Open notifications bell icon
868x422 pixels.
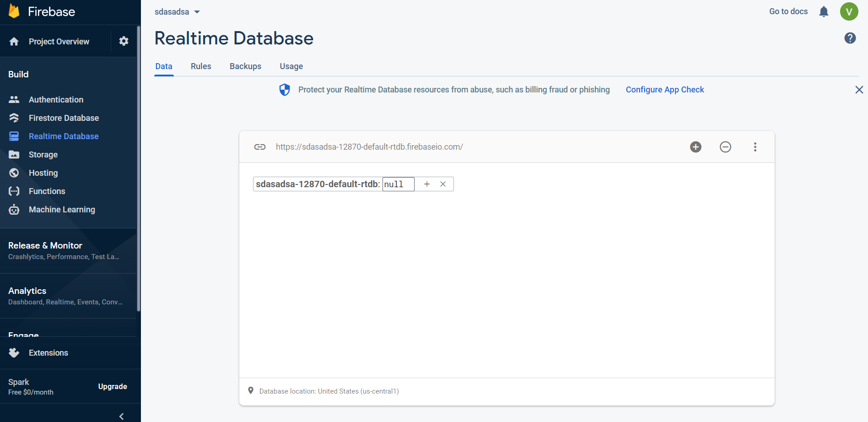[824, 12]
